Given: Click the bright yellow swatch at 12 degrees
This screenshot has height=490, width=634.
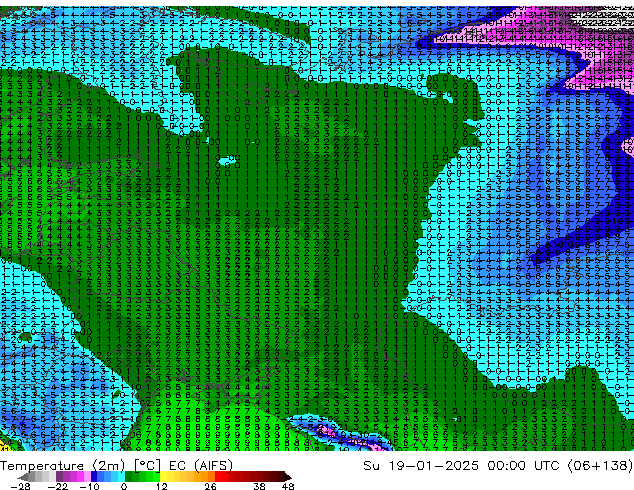Looking at the screenshot, I should [x=163, y=476].
